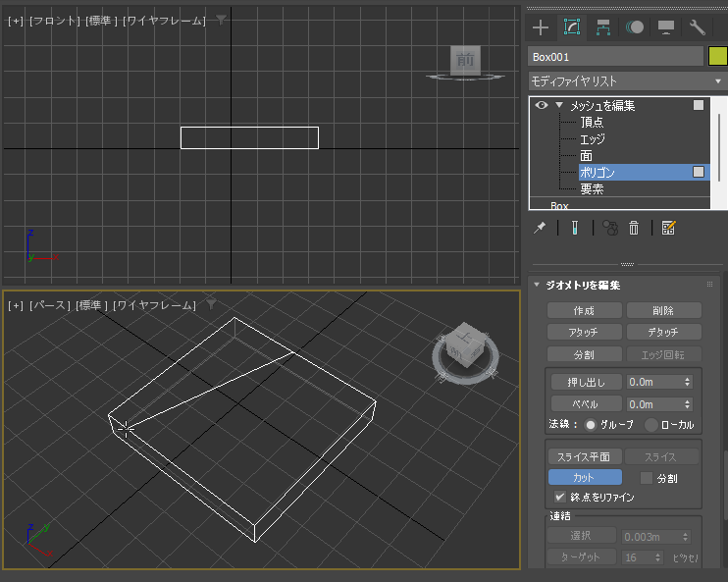The width and height of the screenshot is (728, 582).
Task: Click the ベベル value spinner arrows
Action: point(687,404)
